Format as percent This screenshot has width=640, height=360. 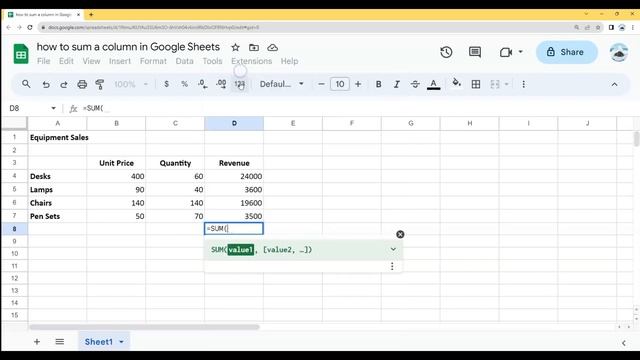click(184, 84)
